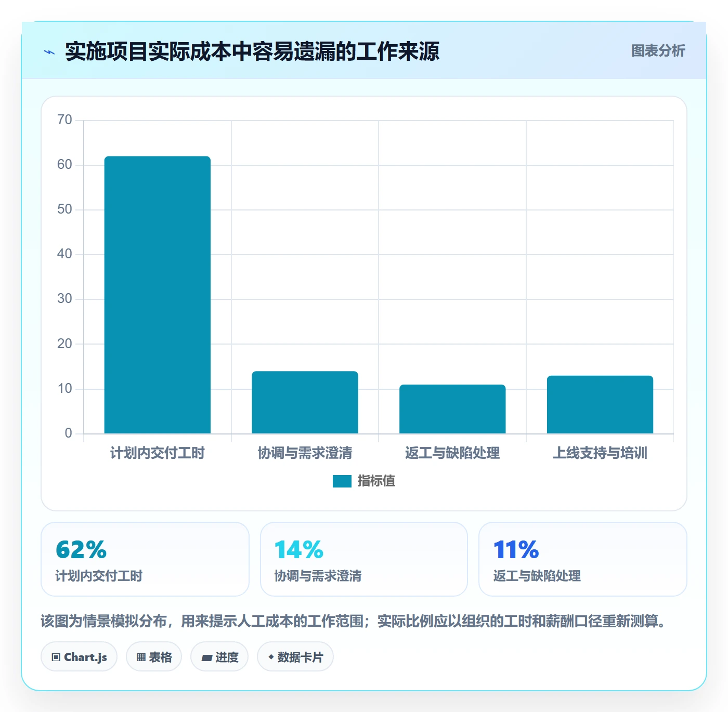The width and height of the screenshot is (728, 712).
Task: Click the 进度 tag
Action: (x=219, y=657)
